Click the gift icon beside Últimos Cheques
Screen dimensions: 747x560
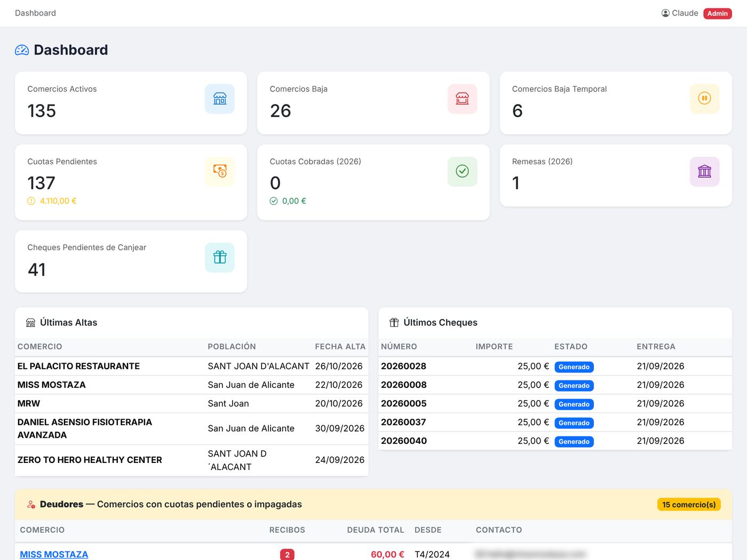point(394,323)
